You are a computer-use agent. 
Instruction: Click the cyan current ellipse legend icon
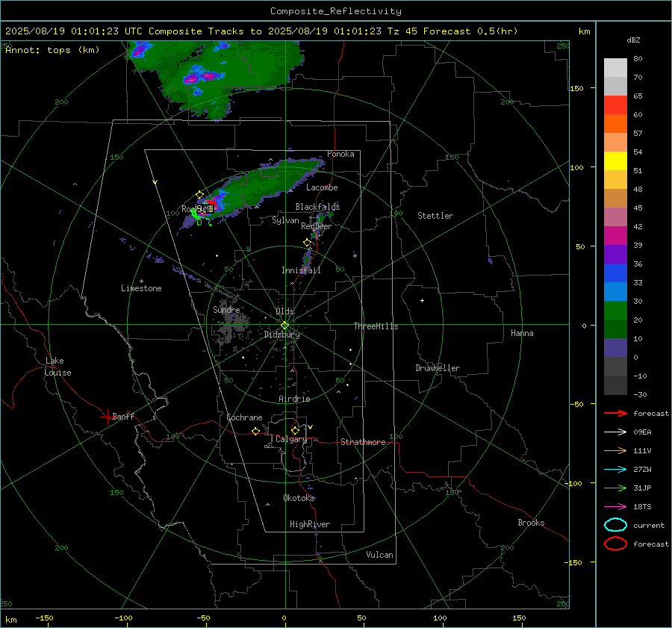(x=615, y=525)
